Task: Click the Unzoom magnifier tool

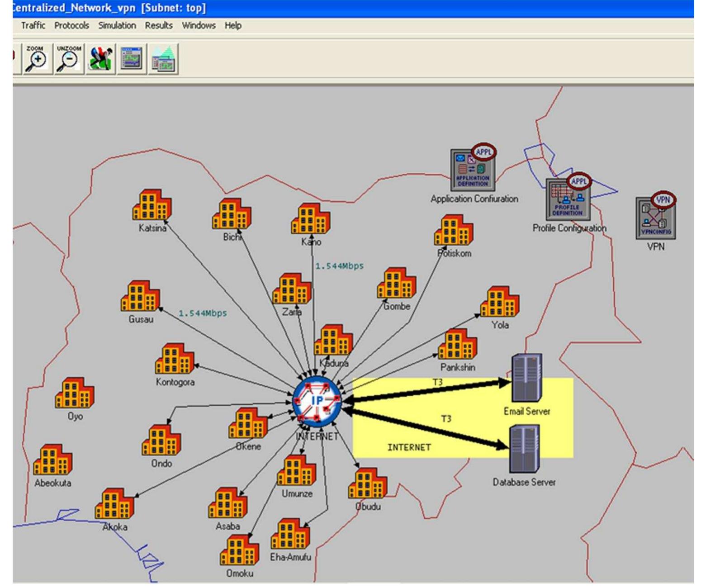Action: click(69, 59)
